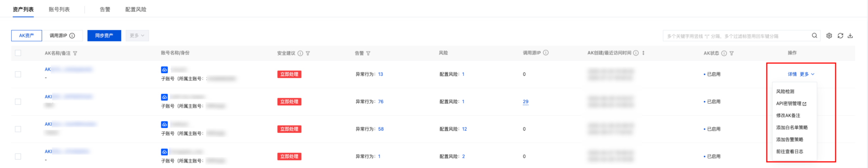Toggle the select-all header checkbox
This screenshot has width=868, height=168.
coord(18,53)
